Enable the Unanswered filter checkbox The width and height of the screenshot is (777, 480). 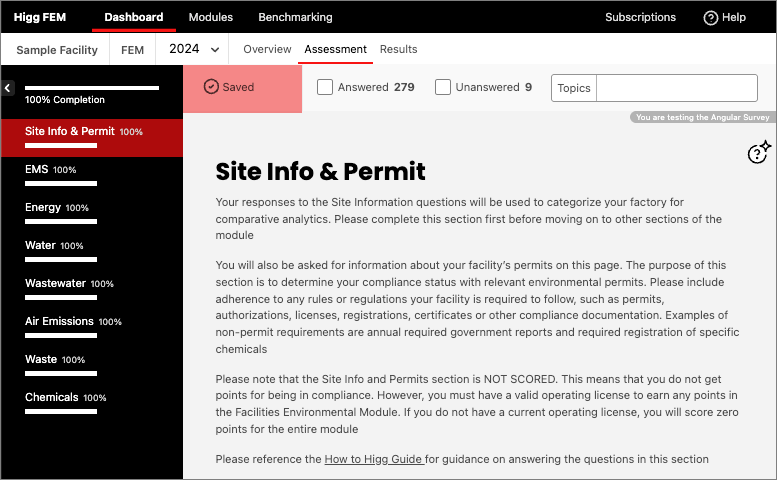[x=443, y=87]
